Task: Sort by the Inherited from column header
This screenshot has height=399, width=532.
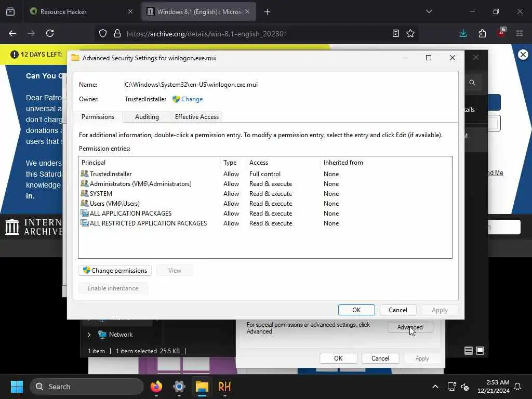Action: [386, 163]
